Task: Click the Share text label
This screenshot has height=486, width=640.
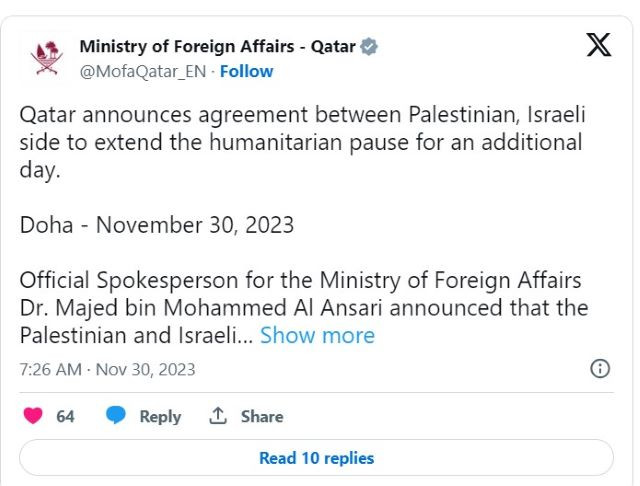Action: [262, 416]
